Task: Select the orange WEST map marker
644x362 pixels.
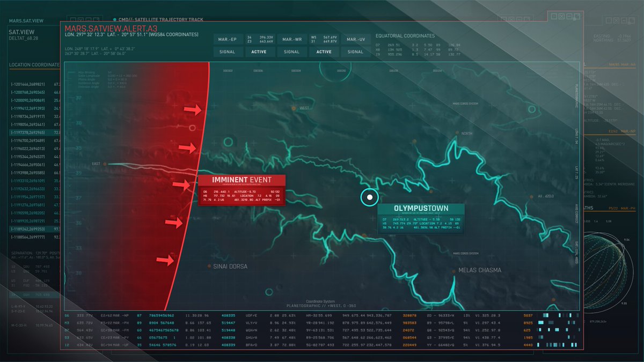Action: [294, 108]
